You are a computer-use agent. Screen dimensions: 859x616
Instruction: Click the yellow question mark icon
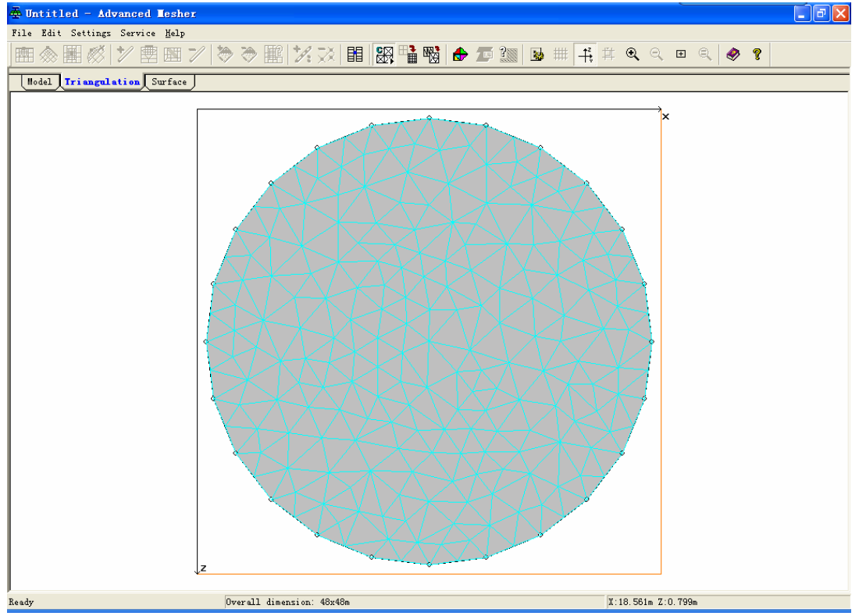756,54
